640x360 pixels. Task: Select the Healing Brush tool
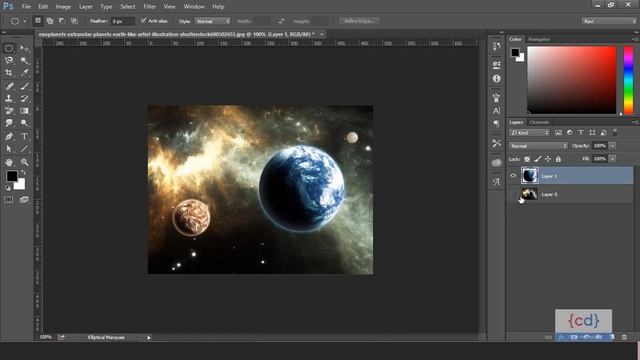[x=9, y=86]
